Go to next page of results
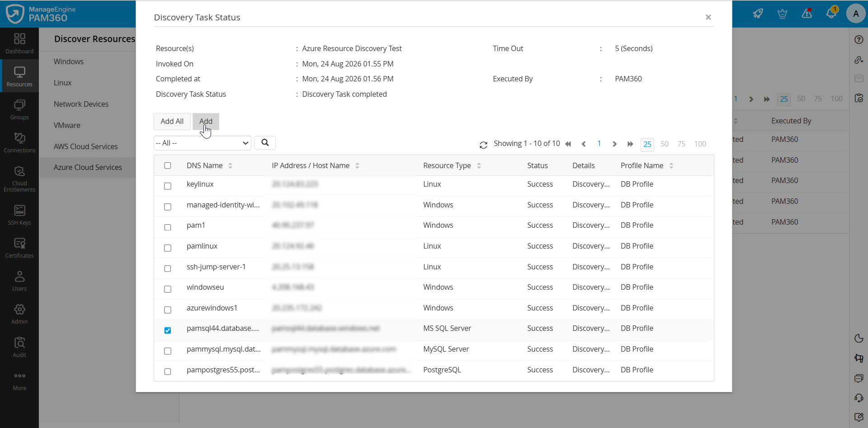868x428 pixels. pos(614,144)
